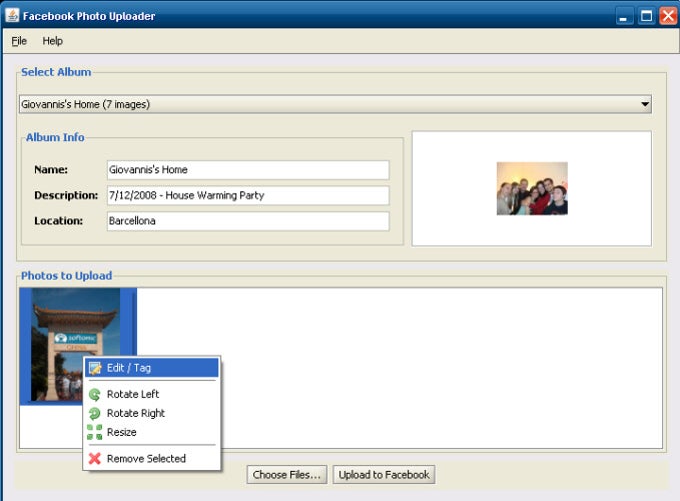Open the Help menu

pos(52,41)
